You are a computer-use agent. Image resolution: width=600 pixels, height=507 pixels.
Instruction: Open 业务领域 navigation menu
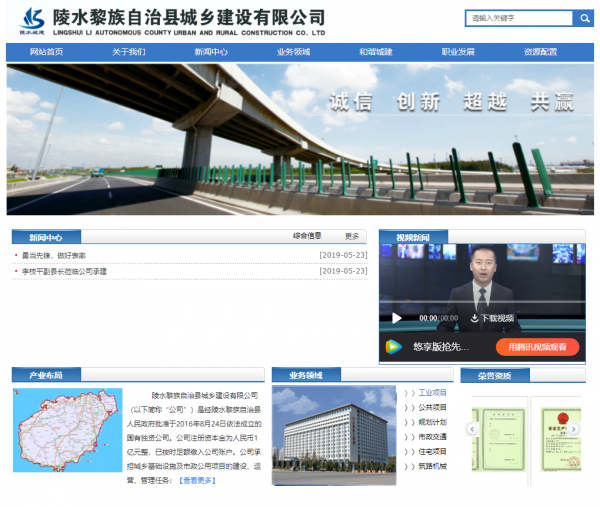293,52
